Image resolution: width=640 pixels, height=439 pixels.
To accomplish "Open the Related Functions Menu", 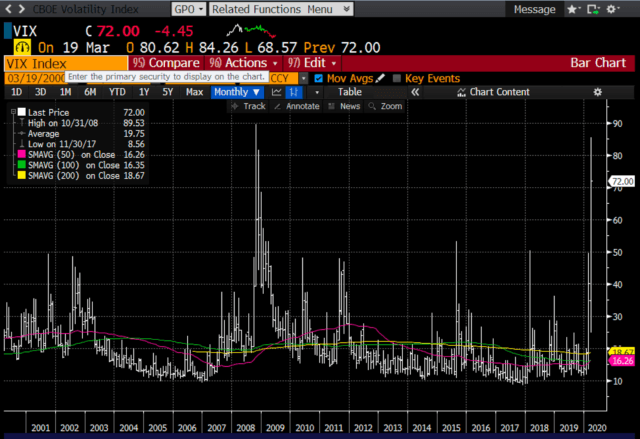I will pyautogui.click(x=281, y=9).
